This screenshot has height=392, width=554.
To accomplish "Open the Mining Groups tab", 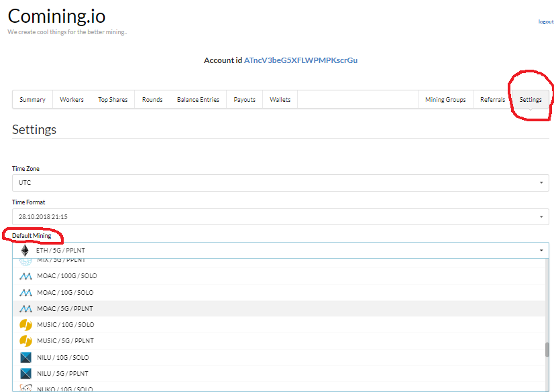I will (x=445, y=99).
